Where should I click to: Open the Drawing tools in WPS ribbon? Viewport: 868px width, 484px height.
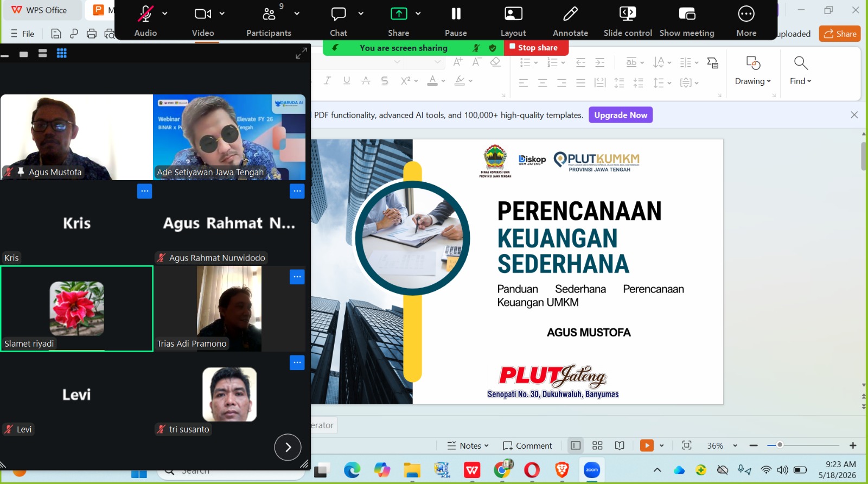753,71
